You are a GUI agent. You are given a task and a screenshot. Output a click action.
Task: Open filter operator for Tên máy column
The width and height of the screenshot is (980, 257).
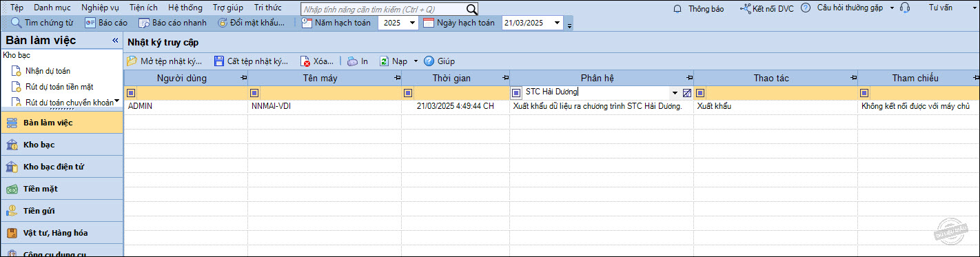click(254, 93)
